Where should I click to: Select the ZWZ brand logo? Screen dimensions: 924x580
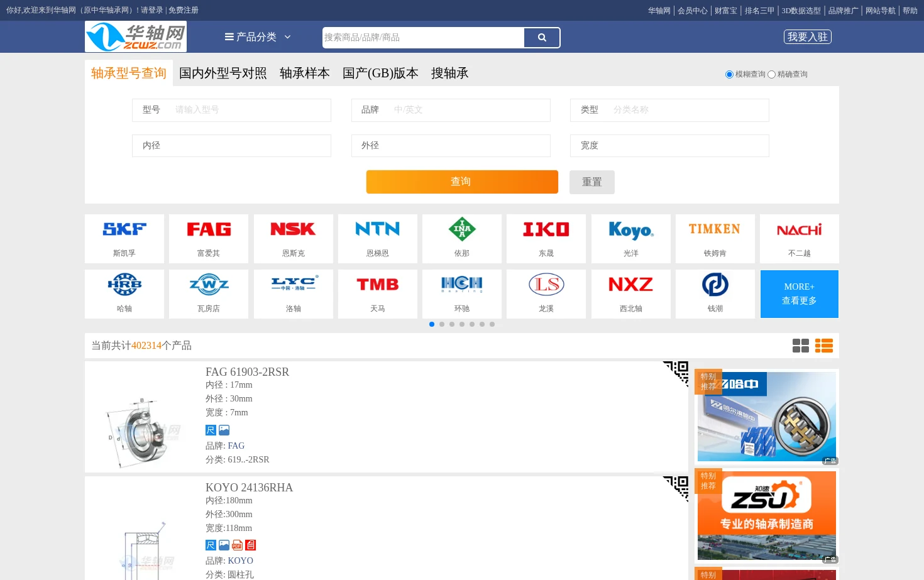pyautogui.click(x=209, y=285)
